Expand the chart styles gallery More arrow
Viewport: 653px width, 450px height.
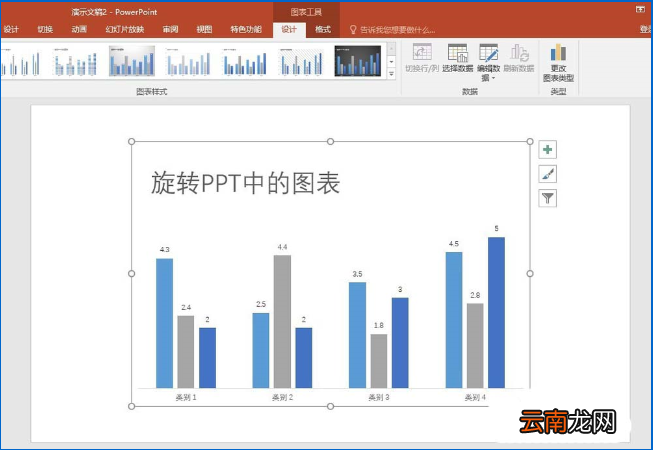pyautogui.click(x=391, y=74)
